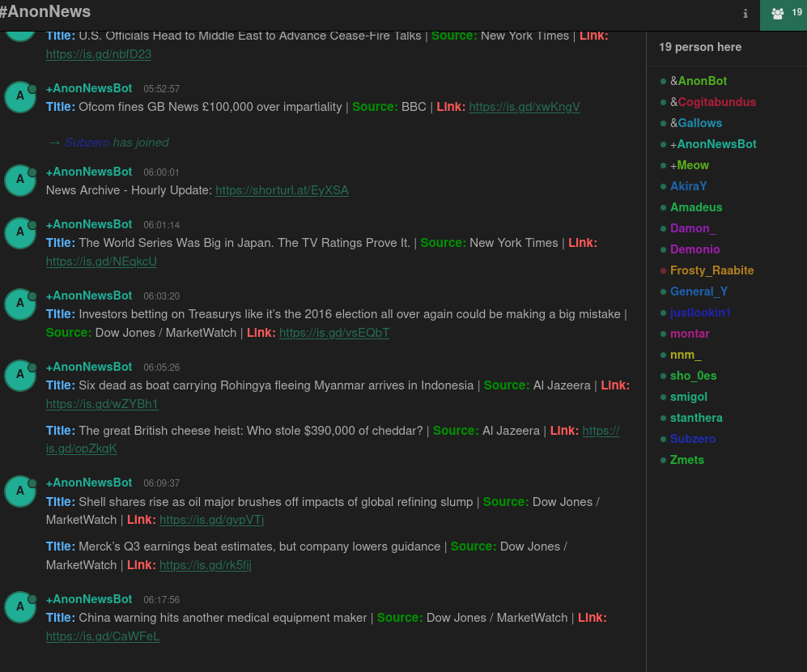Select Frosty_Raabite in the user list
The height and width of the screenshot is (672, 807).
[711, 270]
